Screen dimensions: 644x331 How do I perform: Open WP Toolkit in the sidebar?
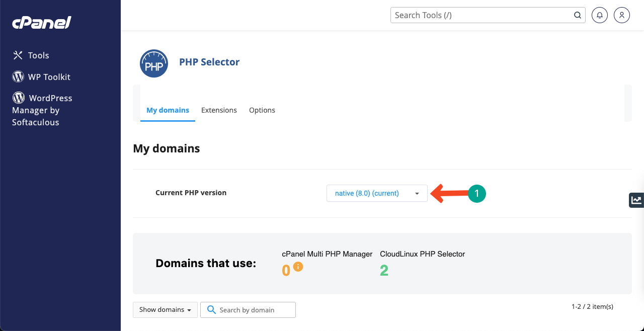42,77
